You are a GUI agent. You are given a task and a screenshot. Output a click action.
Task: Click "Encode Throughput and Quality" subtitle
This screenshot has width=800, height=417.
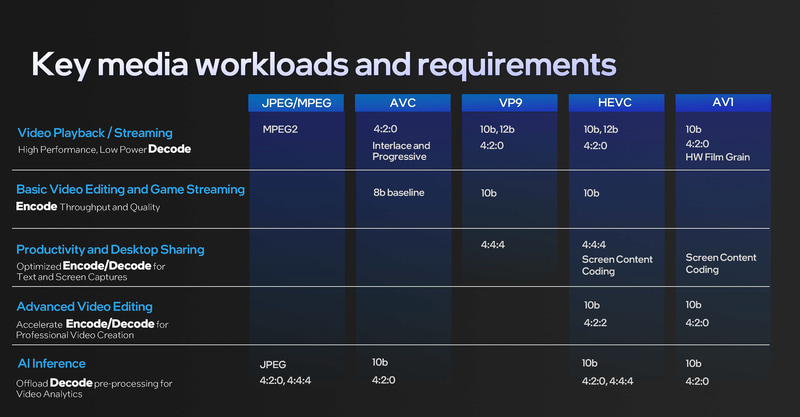point(88,207)
